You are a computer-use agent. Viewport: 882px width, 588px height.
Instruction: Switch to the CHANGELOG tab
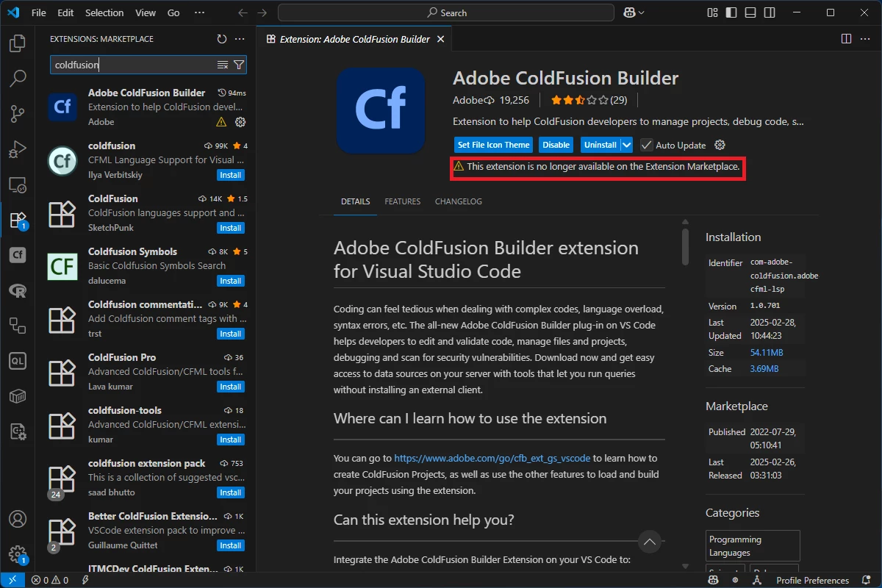[459, 201]
